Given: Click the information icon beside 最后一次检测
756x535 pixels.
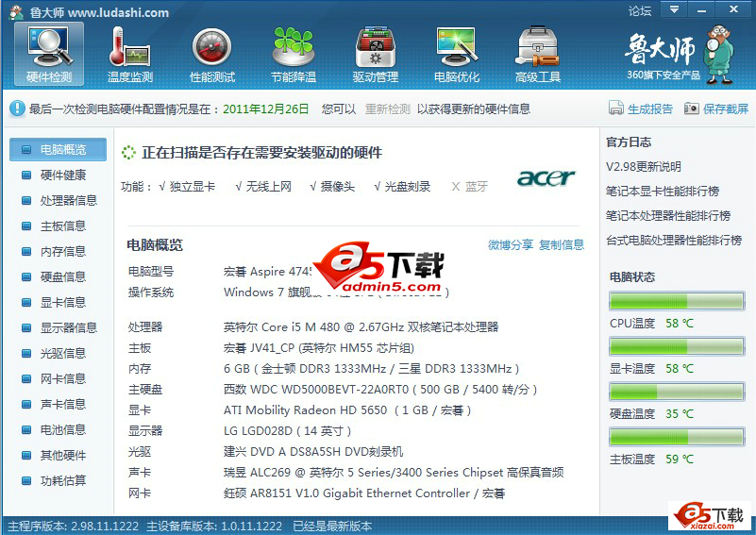Looking at the screenshot, I should point(17,109).
